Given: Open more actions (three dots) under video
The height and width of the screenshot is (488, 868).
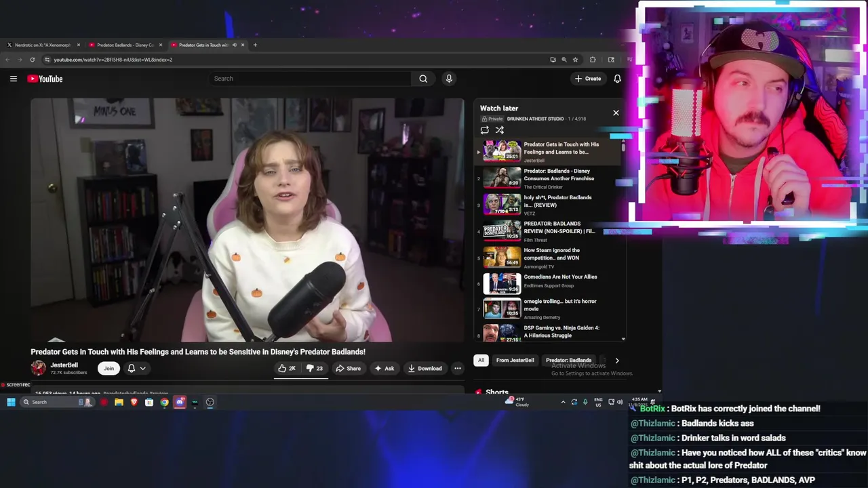Looking at the screenshot, I should point(458,368).
